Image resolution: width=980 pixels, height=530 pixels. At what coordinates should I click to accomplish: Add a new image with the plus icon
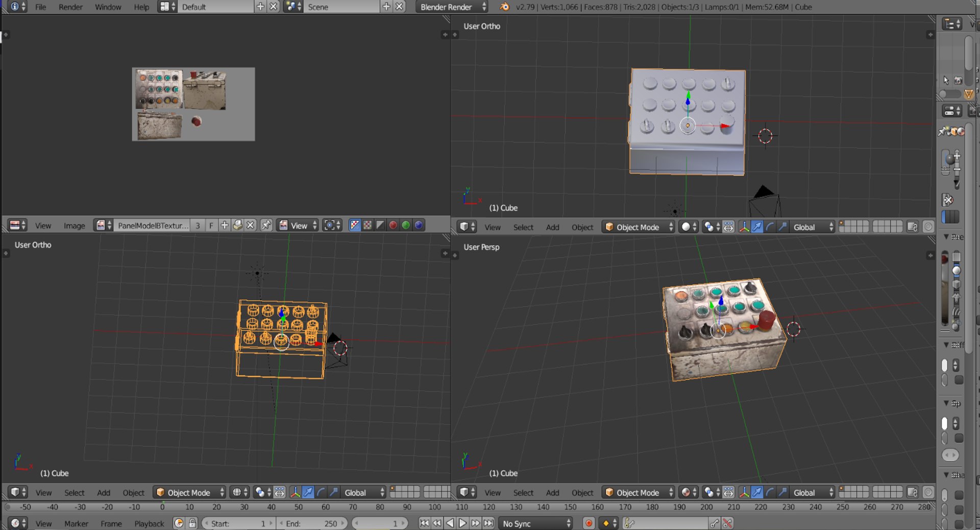224,225
